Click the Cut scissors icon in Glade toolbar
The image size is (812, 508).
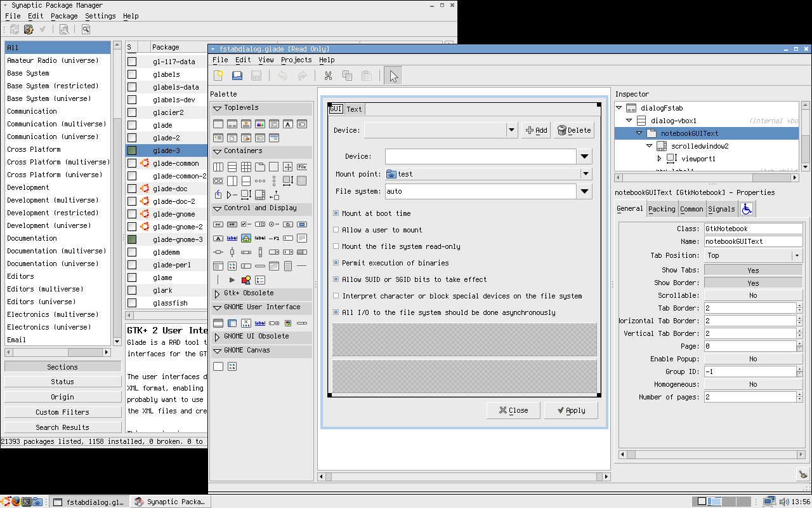pyautogui.click(x=328, y=76)
